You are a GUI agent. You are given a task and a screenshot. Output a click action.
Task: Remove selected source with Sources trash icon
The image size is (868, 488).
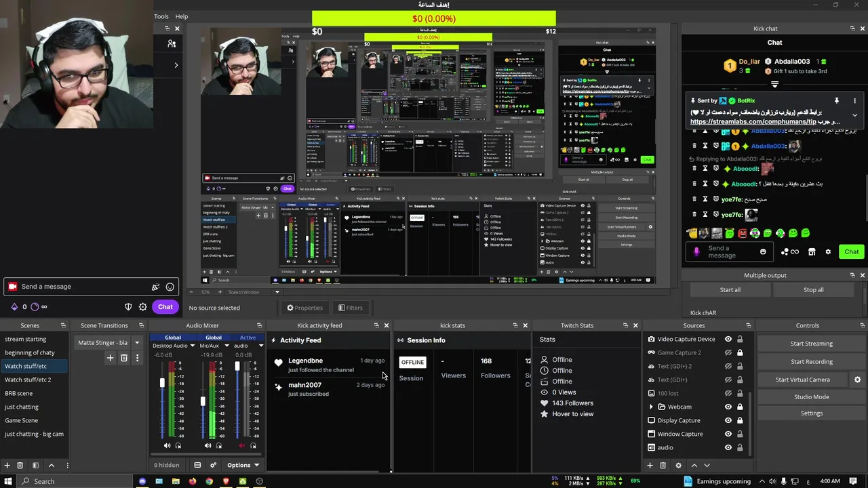[663, 466]
